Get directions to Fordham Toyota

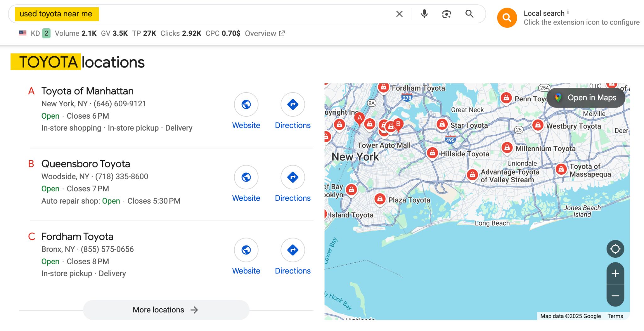click(292, 250)
